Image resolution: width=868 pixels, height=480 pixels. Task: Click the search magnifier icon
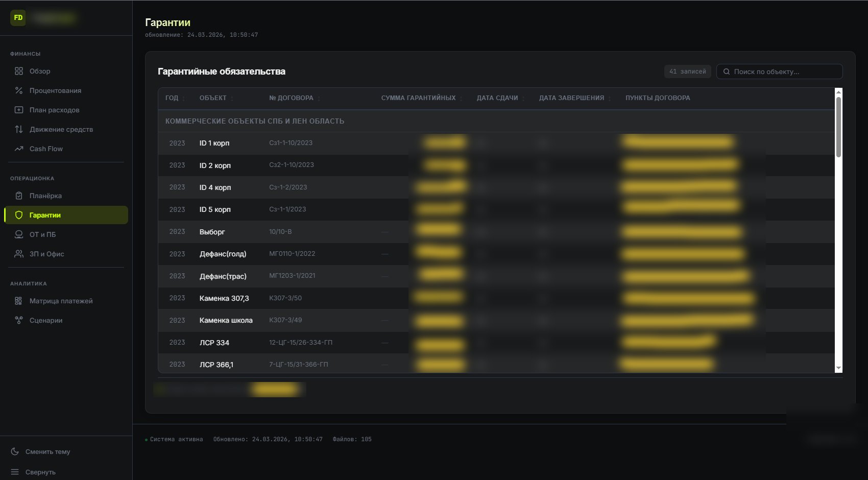point(727,71)
